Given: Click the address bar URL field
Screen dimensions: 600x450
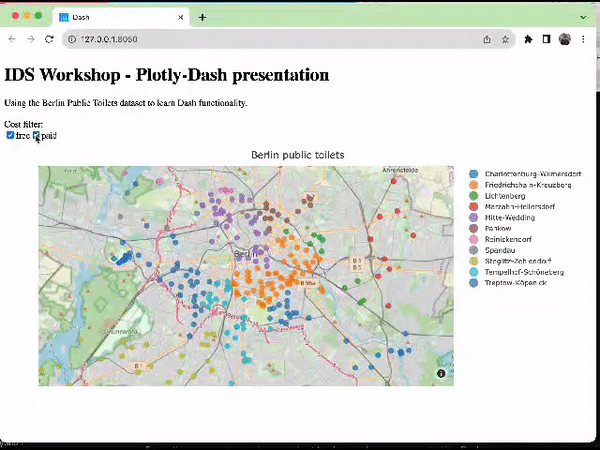Looking at the screenshot, I should (x=270, y=39).
